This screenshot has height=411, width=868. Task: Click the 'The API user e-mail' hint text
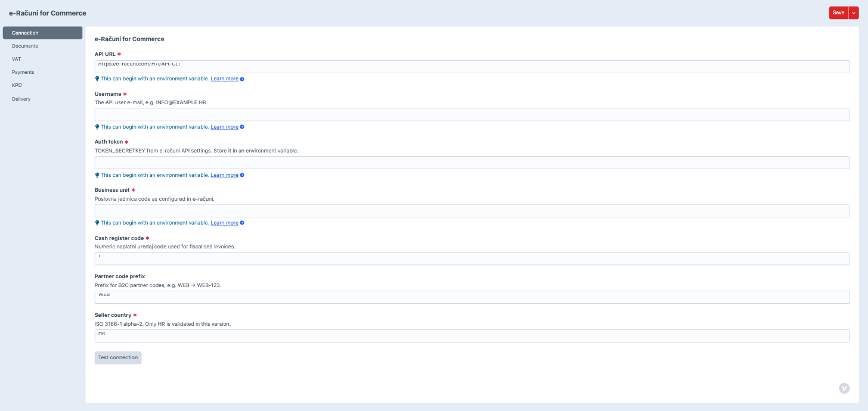pyautogui.click(x=151, y=102)
